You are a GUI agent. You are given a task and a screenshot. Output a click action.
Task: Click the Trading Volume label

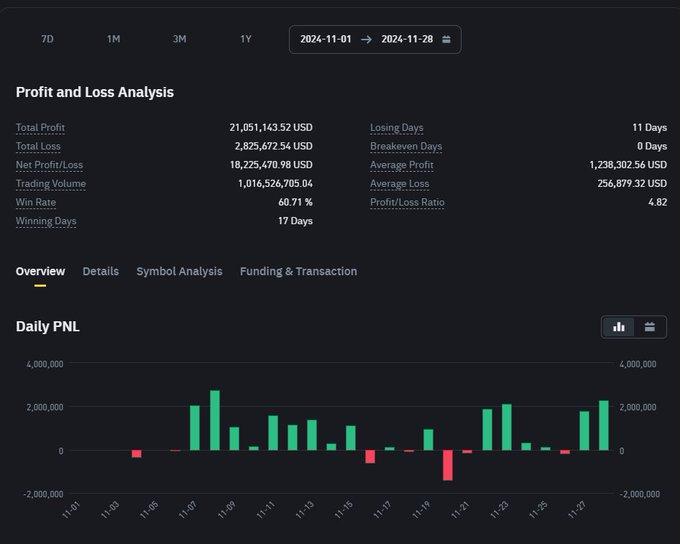point(50,184)
